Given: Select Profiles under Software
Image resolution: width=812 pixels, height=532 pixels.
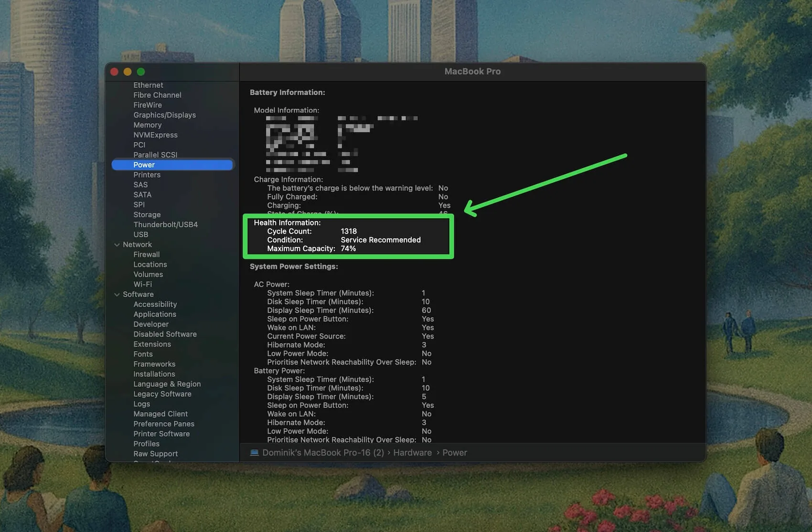Looking at the screenshot, I should click(x=146, y=444).
